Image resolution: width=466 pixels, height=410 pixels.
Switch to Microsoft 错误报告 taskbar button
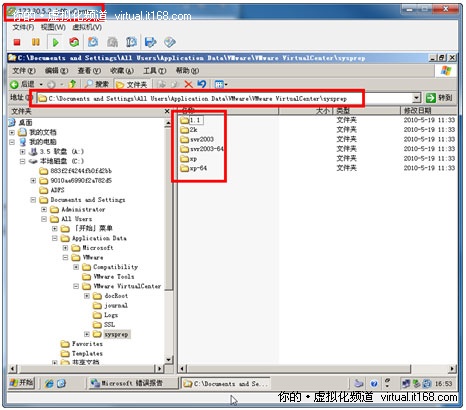[133, 383]
